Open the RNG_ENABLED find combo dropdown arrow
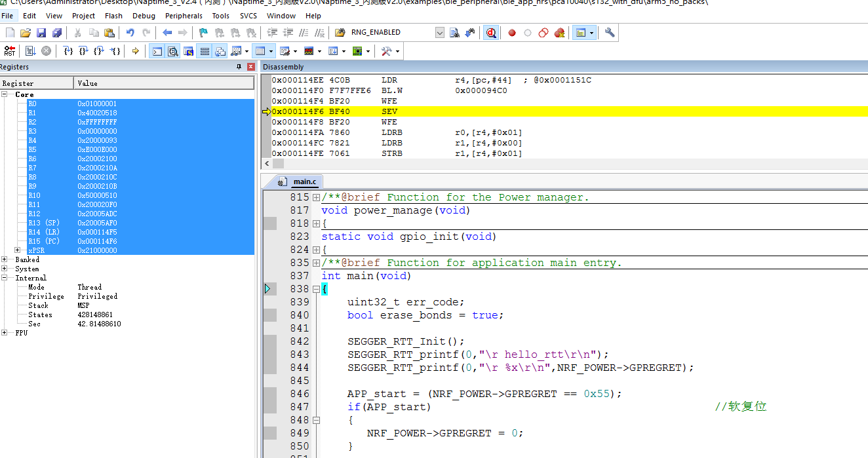868x458 pixels. (x=439, y=32)
